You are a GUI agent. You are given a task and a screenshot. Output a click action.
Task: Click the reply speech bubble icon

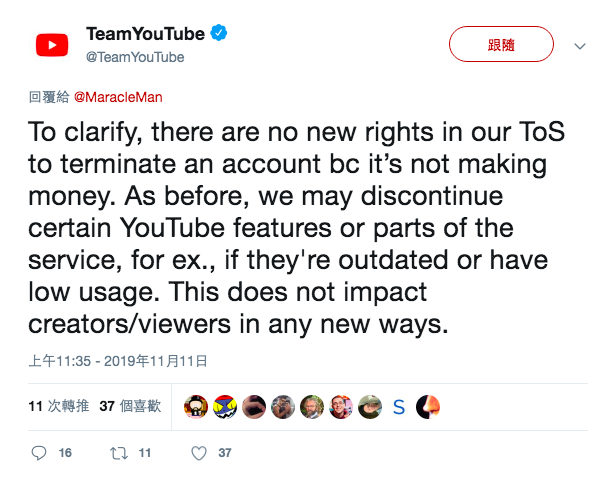(x=39, y=453)
